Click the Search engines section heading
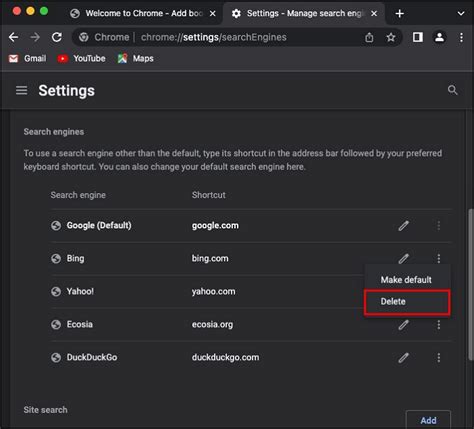Image resolution: width=474 pixels, height=429 pixels. point(54,132)
